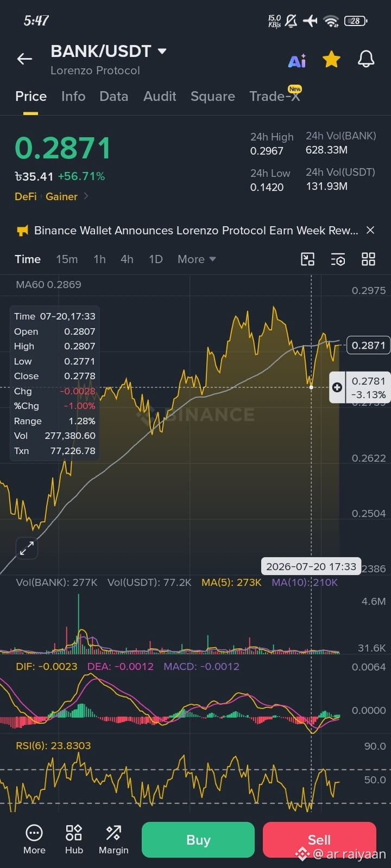Tap the green Buy button
This screenshot has width=391, height=868.
point(198,840)
